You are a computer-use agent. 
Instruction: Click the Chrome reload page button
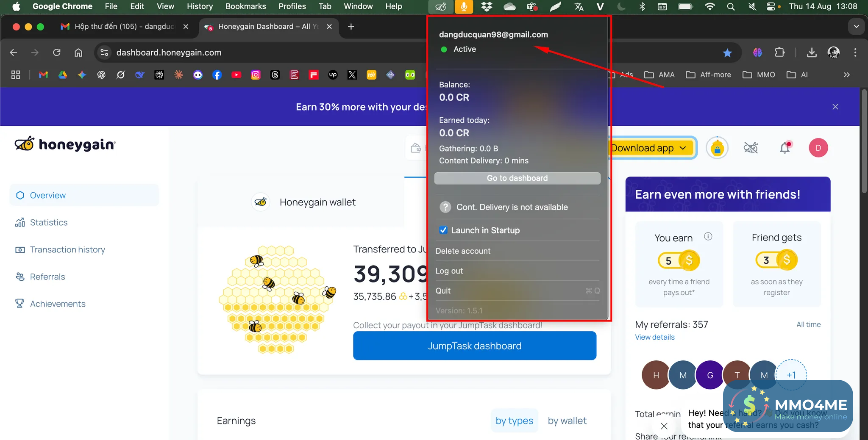click(57, 53)
